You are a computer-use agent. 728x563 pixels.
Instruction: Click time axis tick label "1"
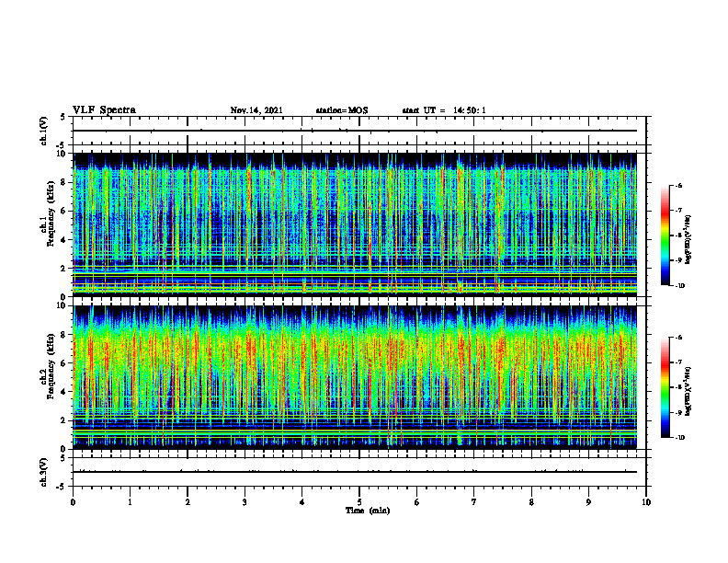click(x=131, y=502)
